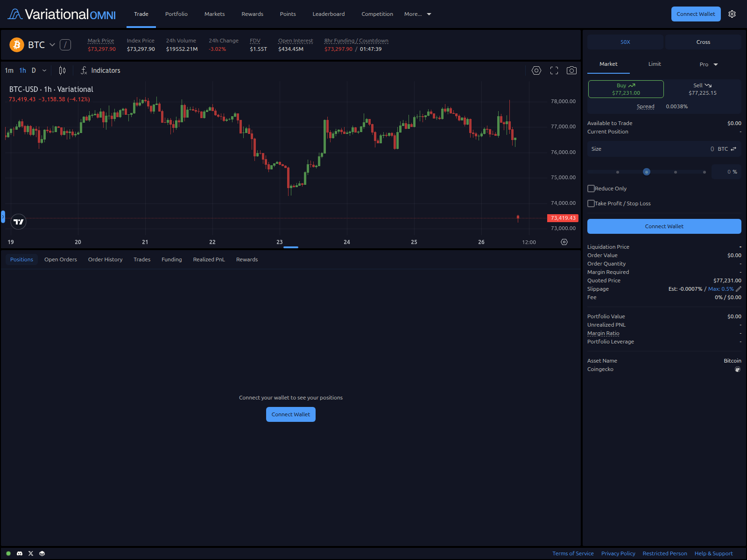This screenshot has width=747, height=560.
Task: Swap the size unit from BTC
Action: pyautogui.click(x=733, y=149)
